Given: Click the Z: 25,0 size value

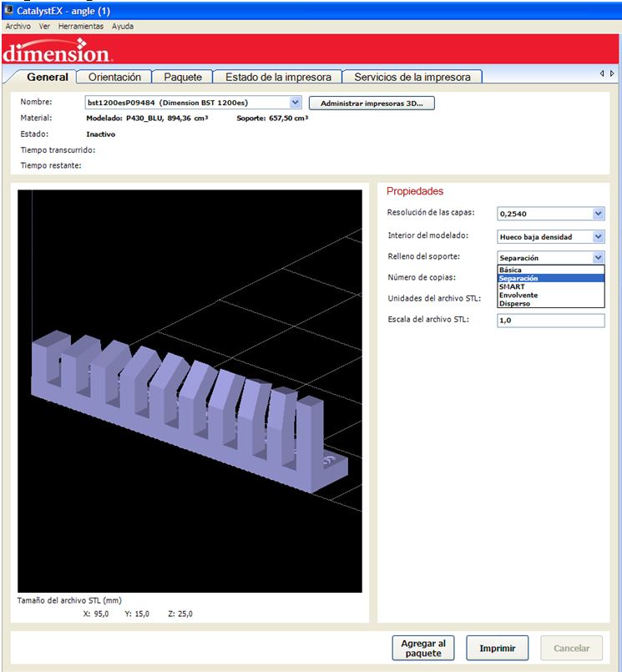Looking at the screenshot, I should [180, 614].
